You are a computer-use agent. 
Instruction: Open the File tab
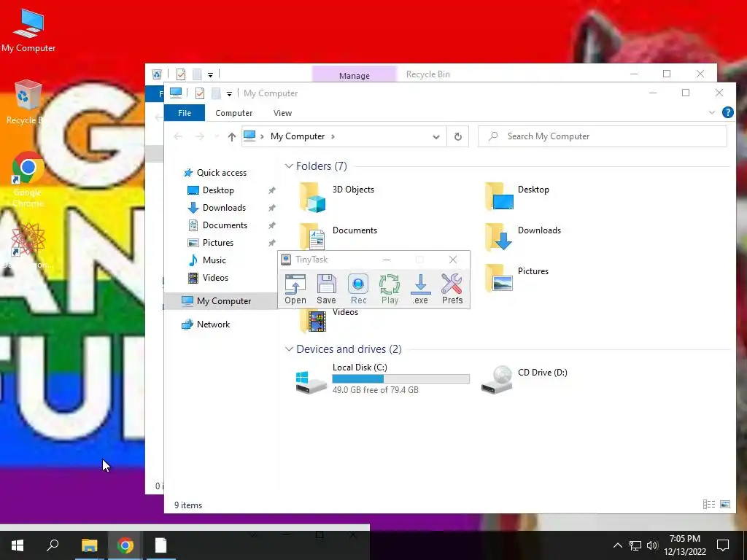(185, 113)
